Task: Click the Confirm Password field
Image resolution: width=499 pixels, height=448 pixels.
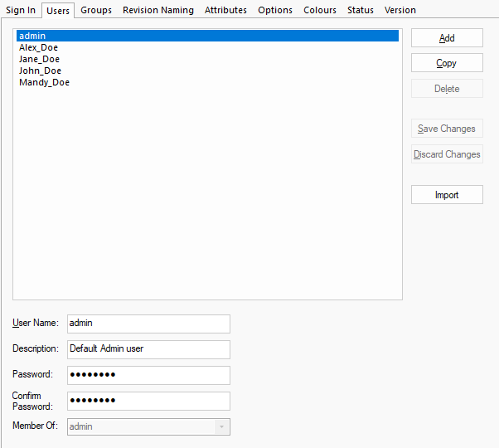Action: [148, 402]
